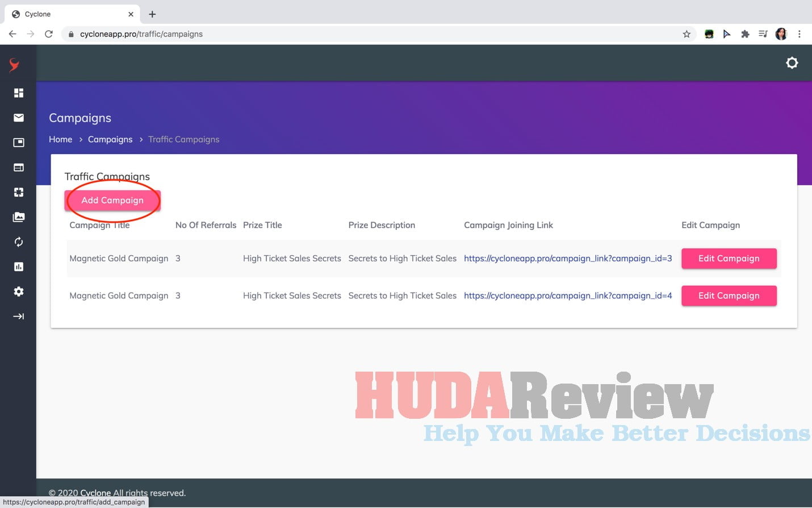Go back with the browser back arrow
The image size is (812, 508).
tap(12, 34)
